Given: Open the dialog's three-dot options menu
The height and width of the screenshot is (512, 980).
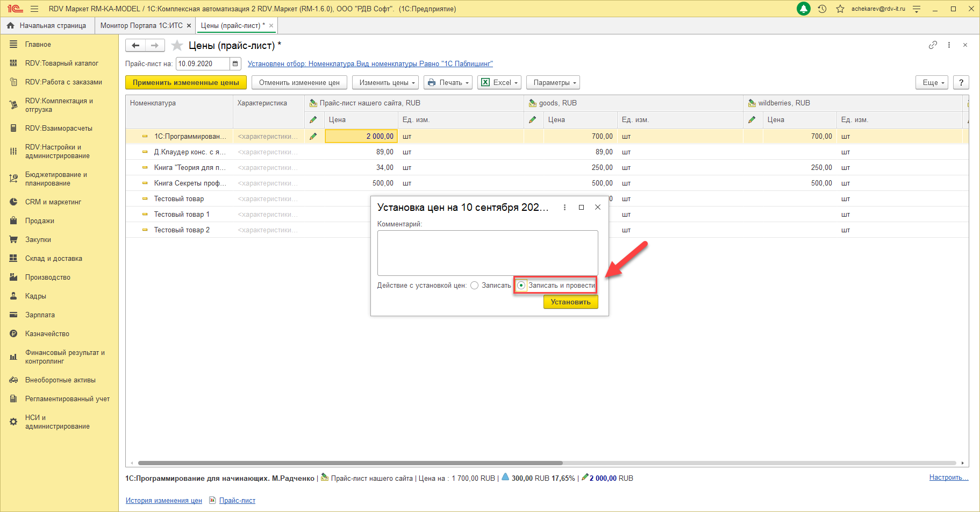Looking at the screenshot, I should [564, 208].
